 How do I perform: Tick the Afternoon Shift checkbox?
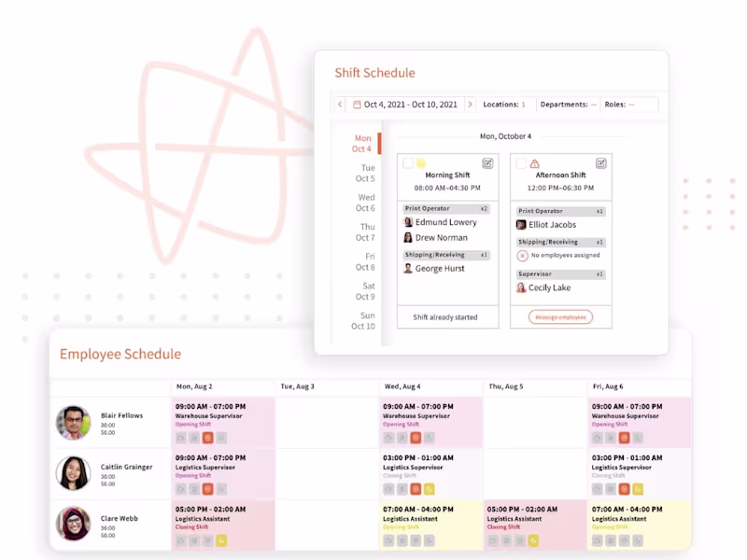point(521,163)
